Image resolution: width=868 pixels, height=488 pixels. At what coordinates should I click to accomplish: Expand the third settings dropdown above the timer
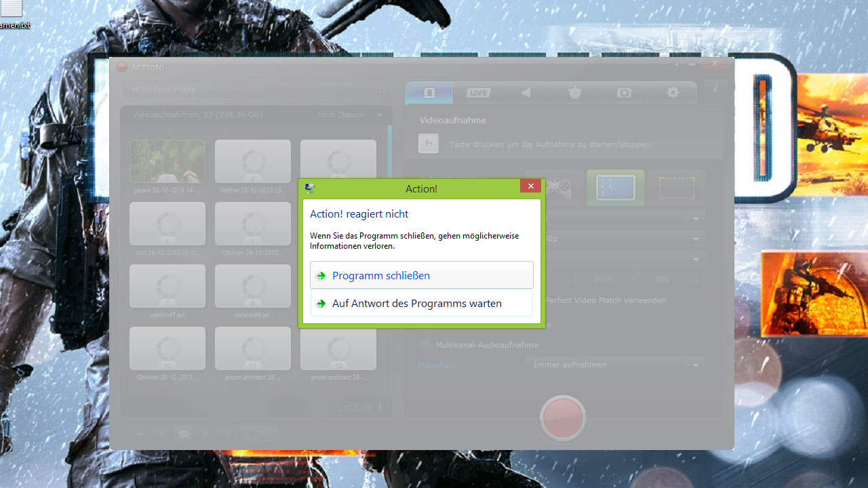click(696, 259)
